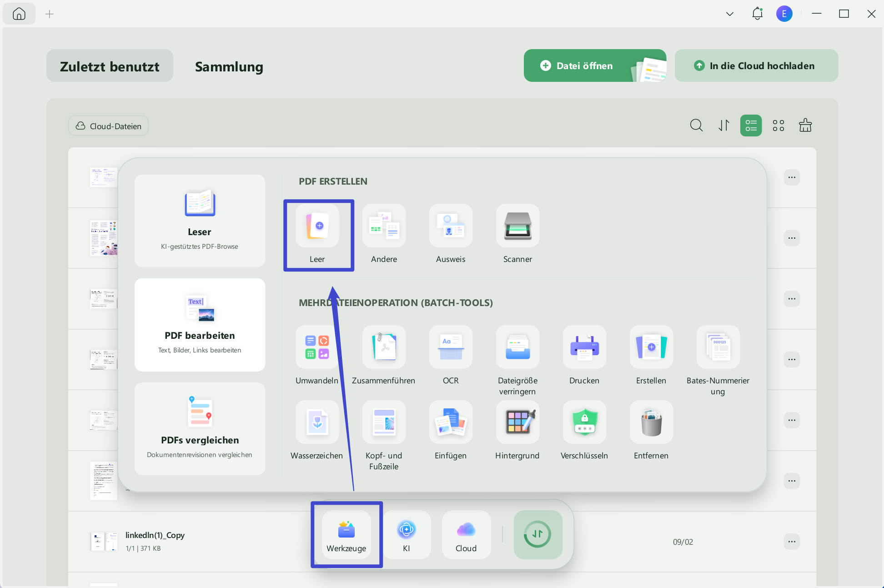Screen dimensions: 884x588
Task: Click the search magnifier icon
Action: pos(696,125)
